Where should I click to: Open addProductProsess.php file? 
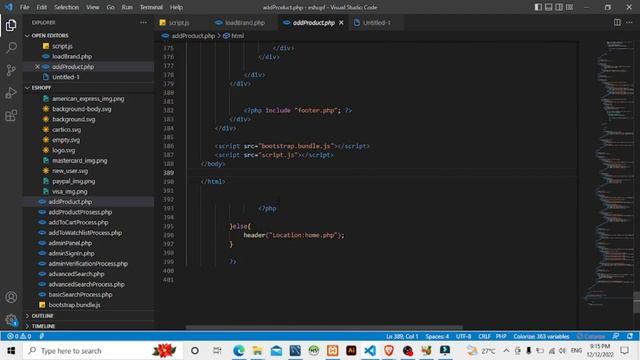80,212
